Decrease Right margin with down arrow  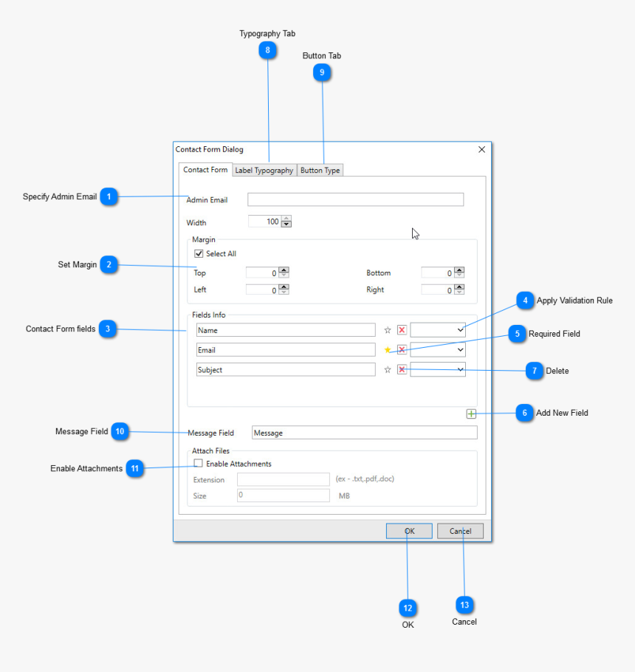(x=459, y=292)
